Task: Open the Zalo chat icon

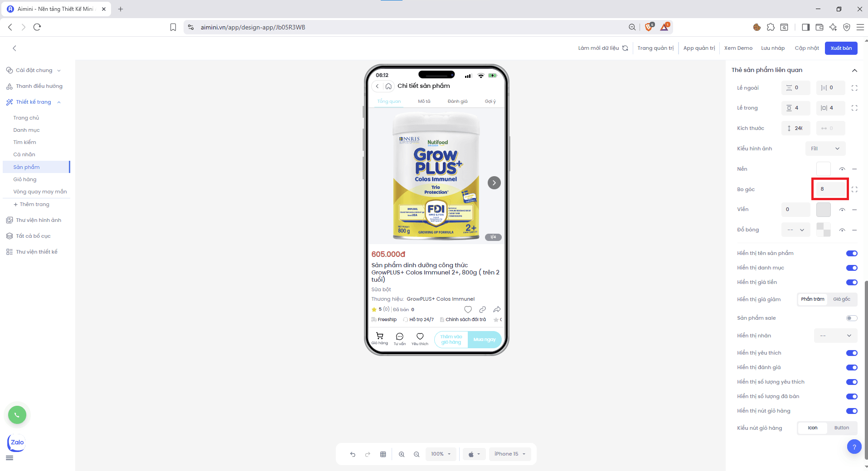Action: pos(17,442)
